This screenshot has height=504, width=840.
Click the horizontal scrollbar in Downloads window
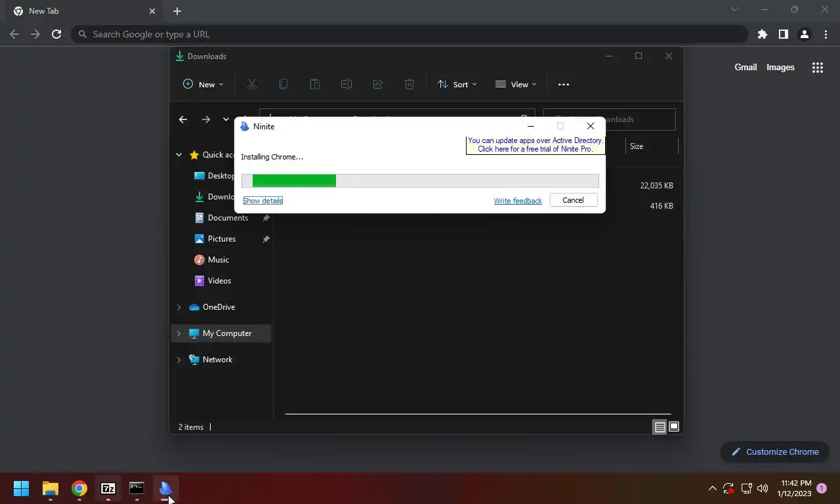478,414
